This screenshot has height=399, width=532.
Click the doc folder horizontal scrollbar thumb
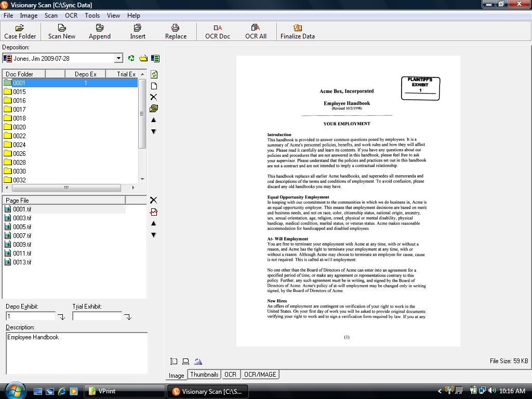click(x=66, y=188)
